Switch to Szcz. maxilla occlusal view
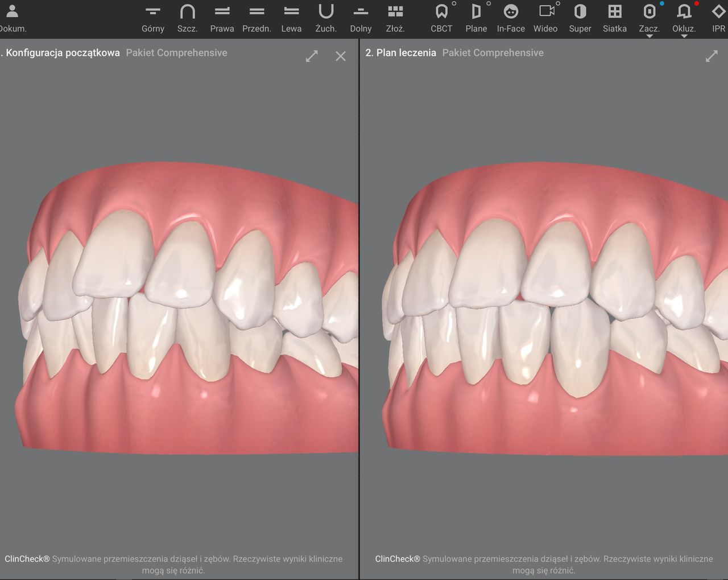This screenshot has height=580, width=728. point(187,18)
